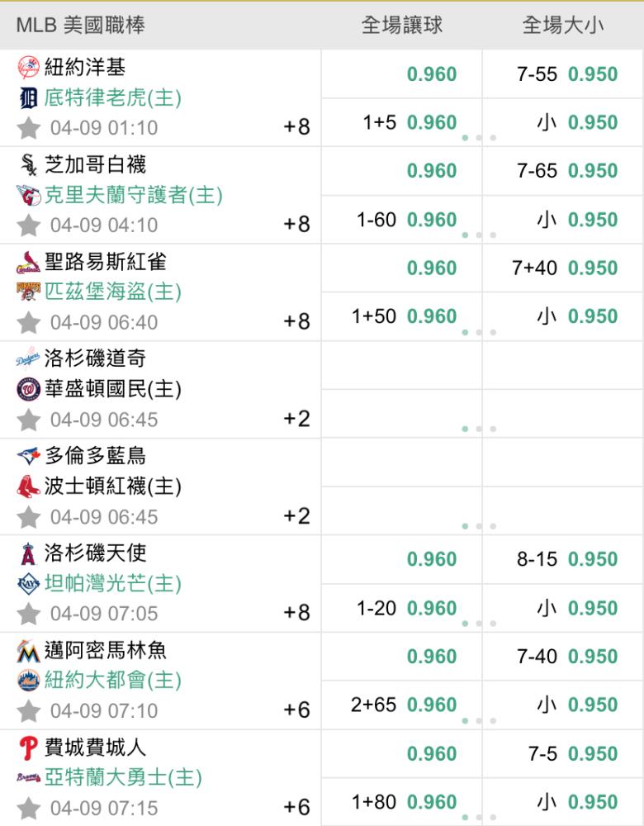Click the Toronto Blue Jays logo

[27, 455]
